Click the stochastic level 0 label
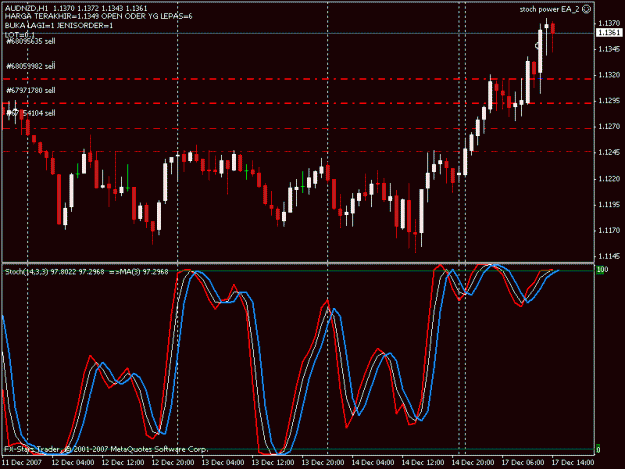This screenshot has width=625, height=469. click(x=598, y=450)
